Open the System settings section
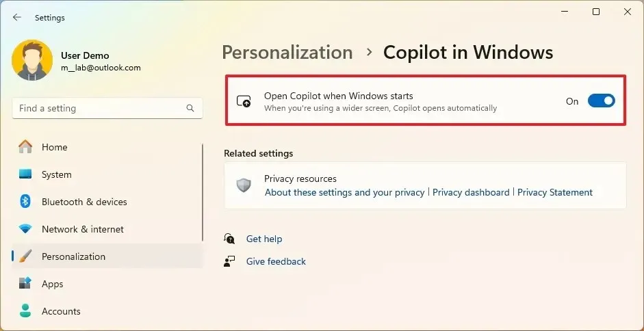This screenshot has height=331, width=644. 56,174
